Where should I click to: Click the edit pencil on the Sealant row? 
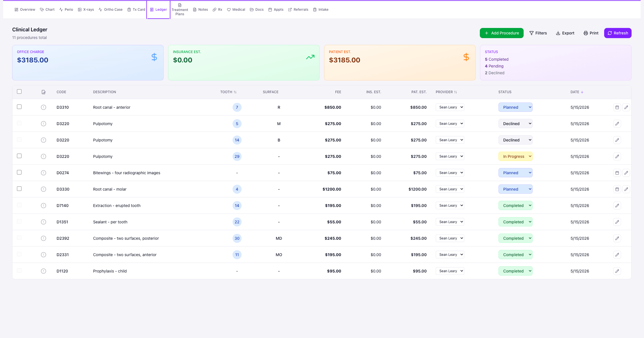(x=617, y=222)
